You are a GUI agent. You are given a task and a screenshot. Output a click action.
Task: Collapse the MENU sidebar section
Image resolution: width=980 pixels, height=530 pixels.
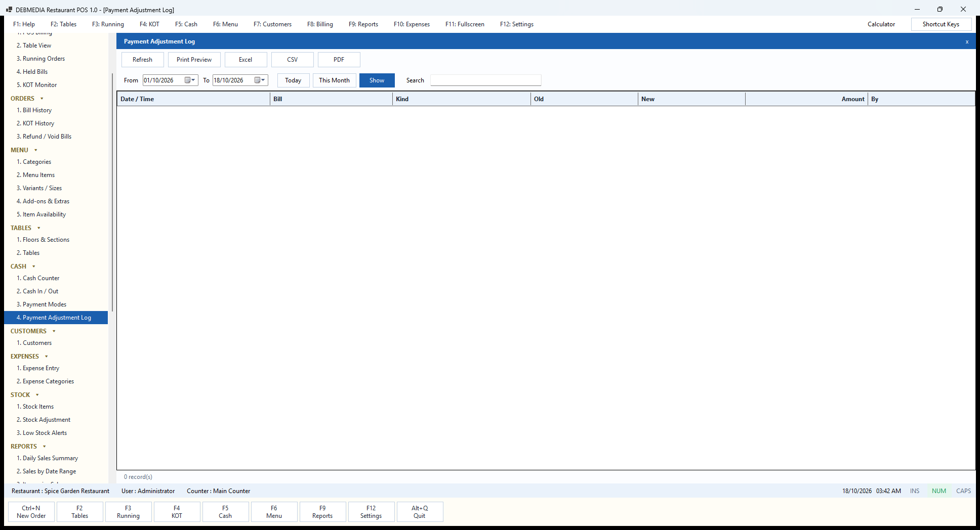(35, 150)
